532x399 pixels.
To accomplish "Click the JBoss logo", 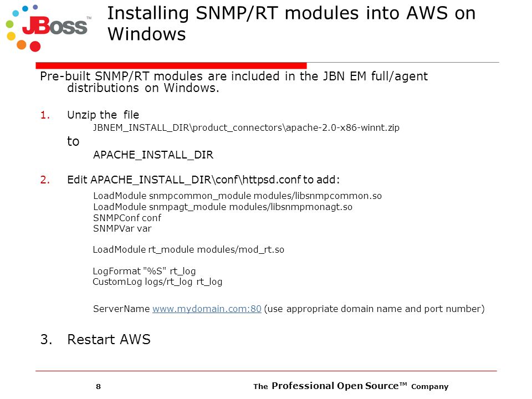I will (49, 28).
